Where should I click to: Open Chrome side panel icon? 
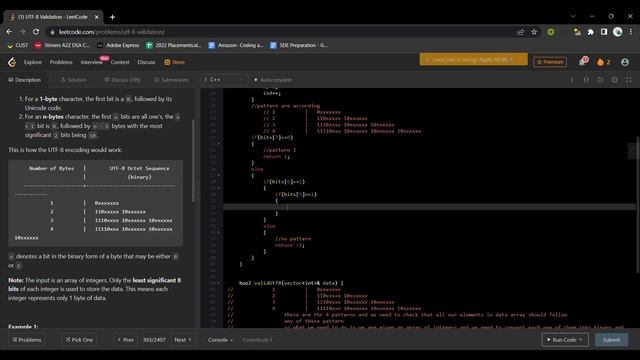click(604, 32)
